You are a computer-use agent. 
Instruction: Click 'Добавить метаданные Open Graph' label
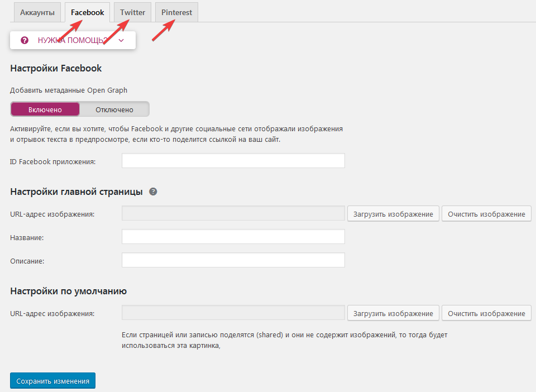(69, 90)
